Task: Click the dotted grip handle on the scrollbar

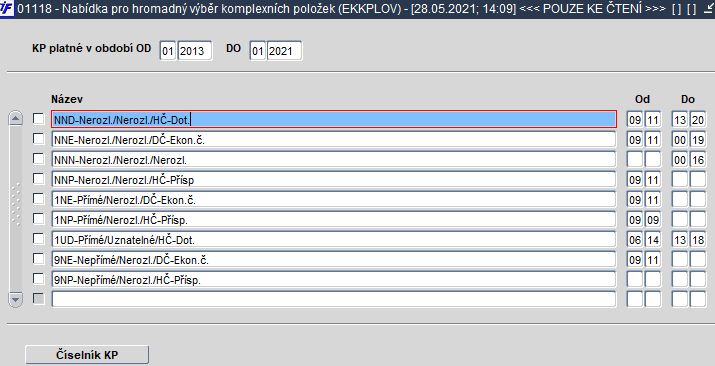Action: [16, 204]
